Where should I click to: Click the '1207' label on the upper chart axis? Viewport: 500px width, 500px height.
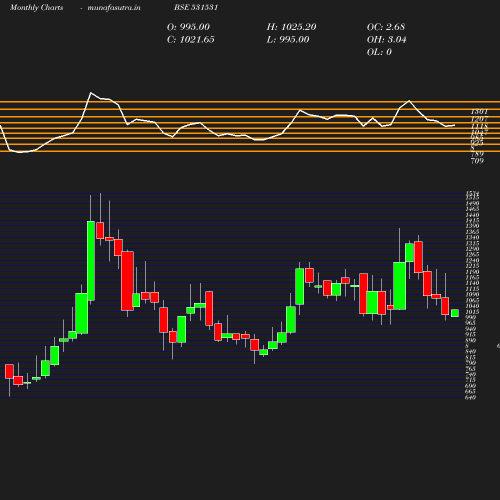coord(479,119)
